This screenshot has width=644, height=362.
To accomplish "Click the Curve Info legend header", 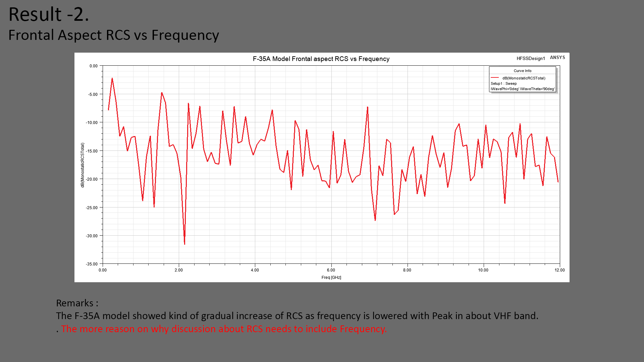I will (522, 71).
